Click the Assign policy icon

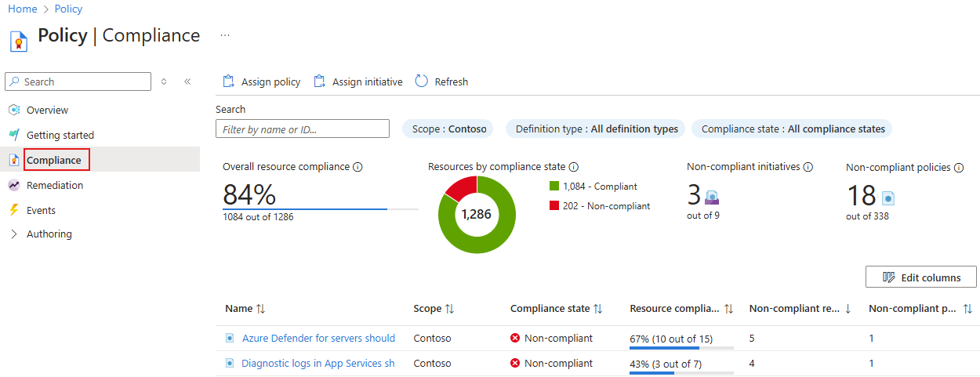coord(229,82)
